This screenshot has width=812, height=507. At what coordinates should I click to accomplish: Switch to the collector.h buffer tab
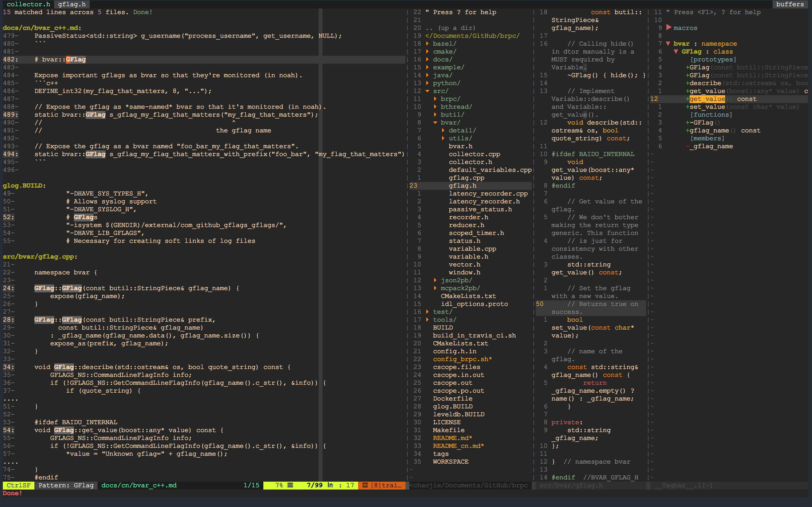[x=28, y=4]
